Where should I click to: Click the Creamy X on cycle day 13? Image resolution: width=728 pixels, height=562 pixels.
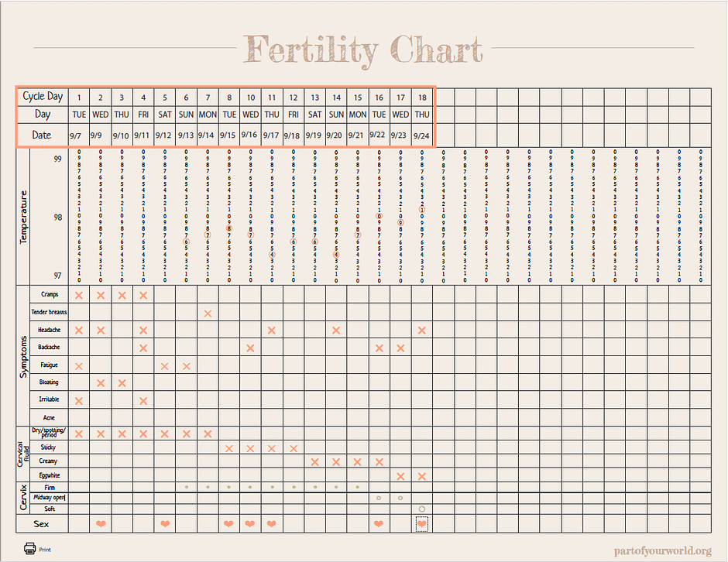314,462
